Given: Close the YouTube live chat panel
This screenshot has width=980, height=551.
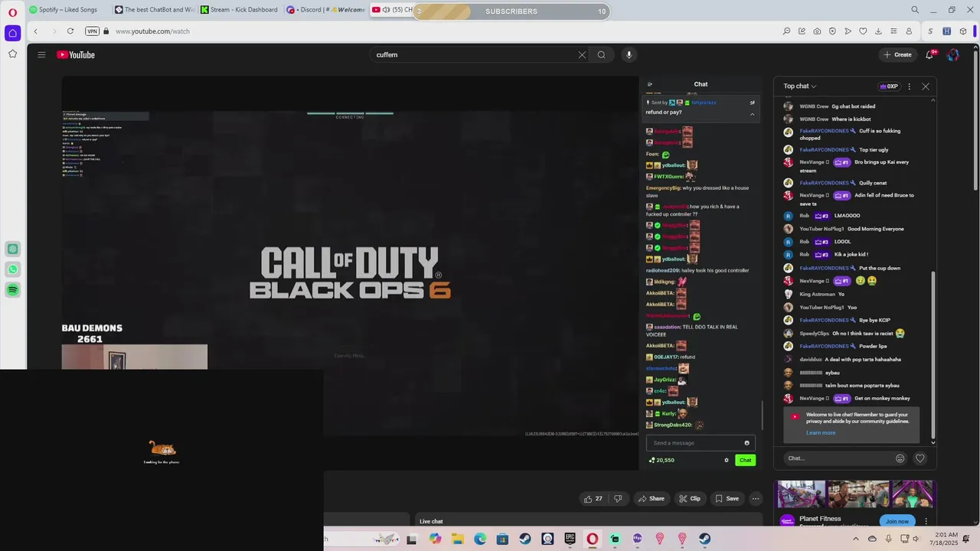Looking at the screenshot, I should (926, 86).
